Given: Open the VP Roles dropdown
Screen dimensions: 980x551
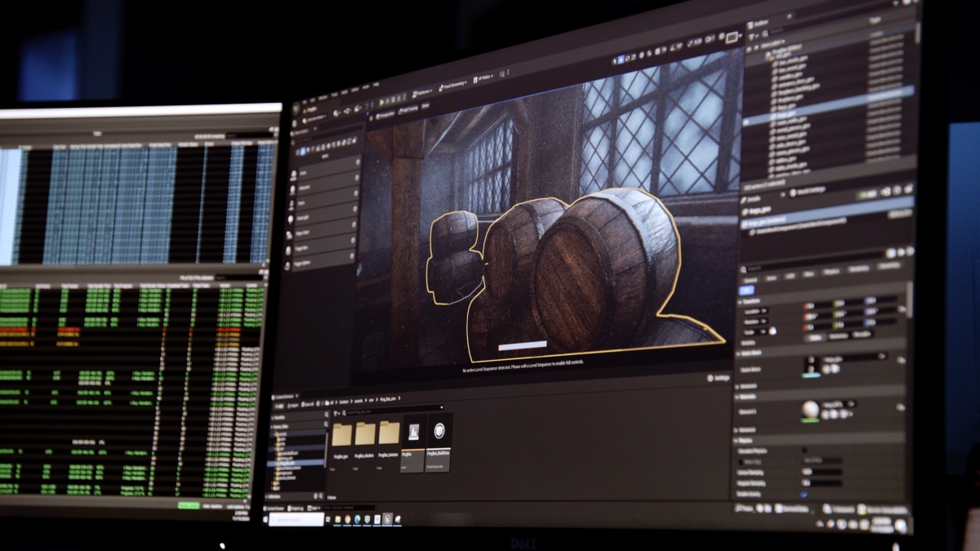Looking at the screenshot, I should (483, 78).
